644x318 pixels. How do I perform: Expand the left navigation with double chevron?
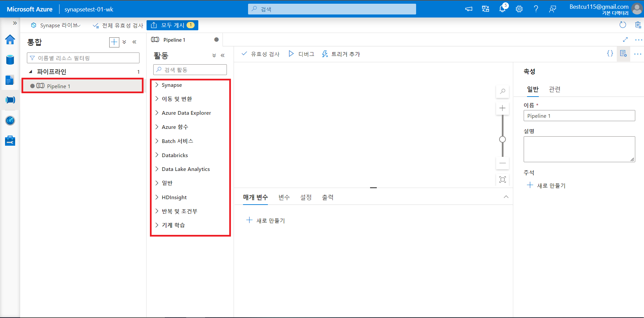coord(15,23)
